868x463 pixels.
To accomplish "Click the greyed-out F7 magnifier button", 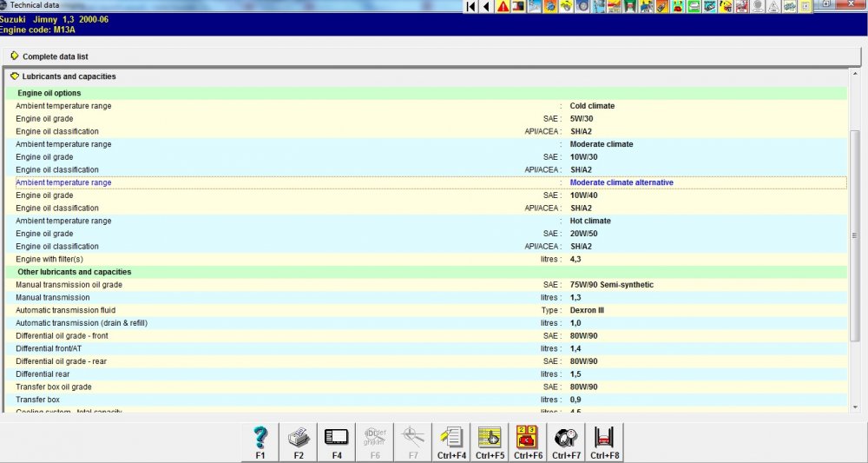I will 413,442.
